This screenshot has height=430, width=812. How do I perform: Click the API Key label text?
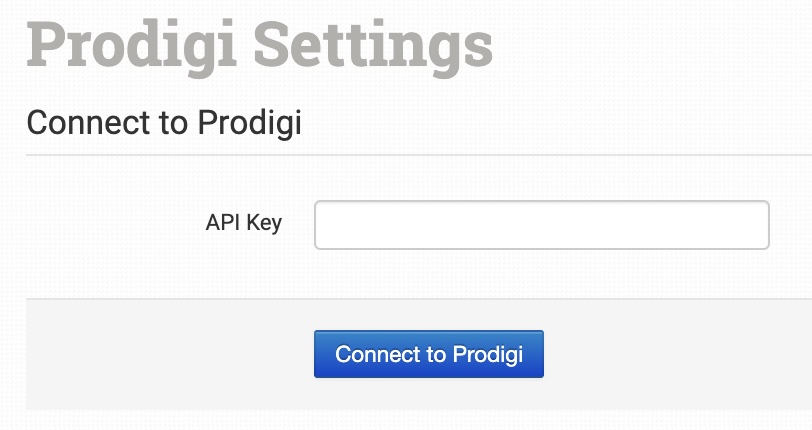[243, 223]
